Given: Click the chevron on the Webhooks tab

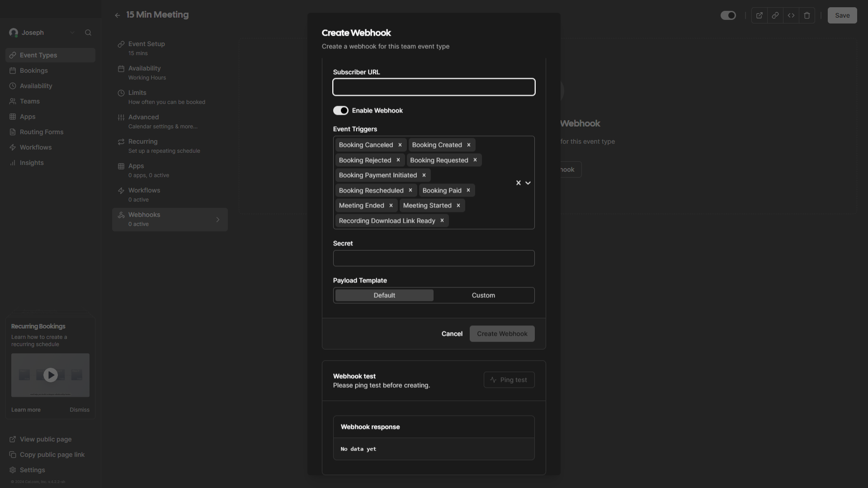Looking at the screenshot, I should tap(218, 220).
